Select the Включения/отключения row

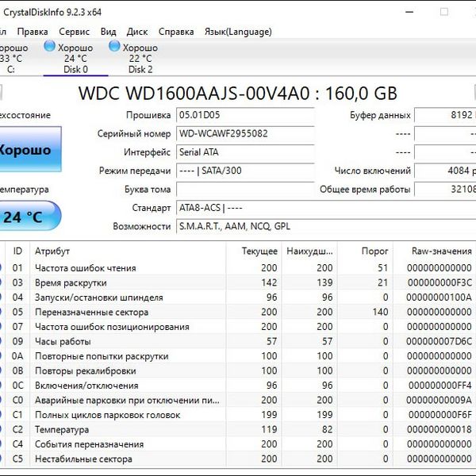click(x=238, y=386)
